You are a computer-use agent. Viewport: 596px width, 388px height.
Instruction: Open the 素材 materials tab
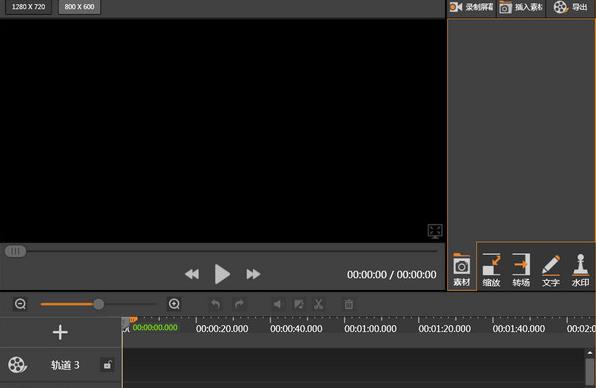pos(461,270)
